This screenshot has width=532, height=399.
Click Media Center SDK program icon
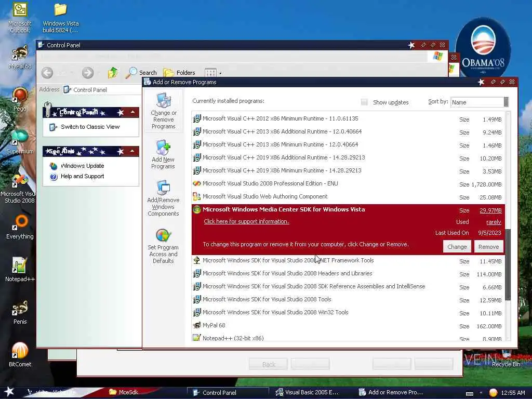click(197, 210)
